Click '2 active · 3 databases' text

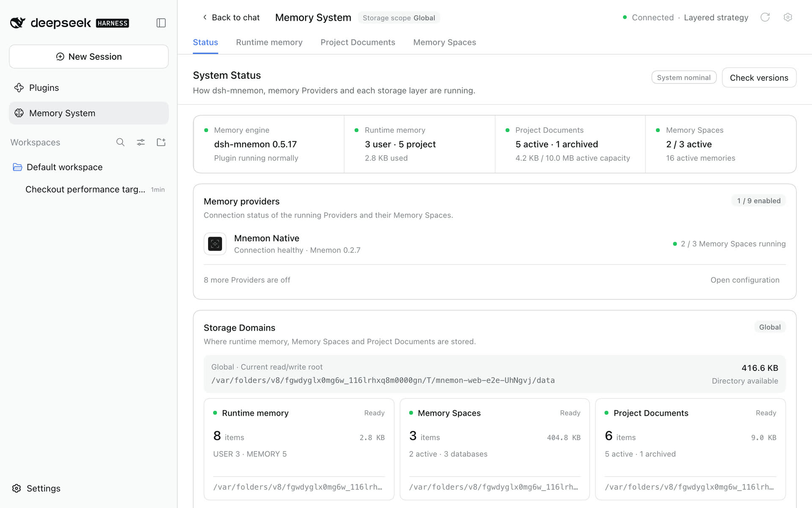448,454
